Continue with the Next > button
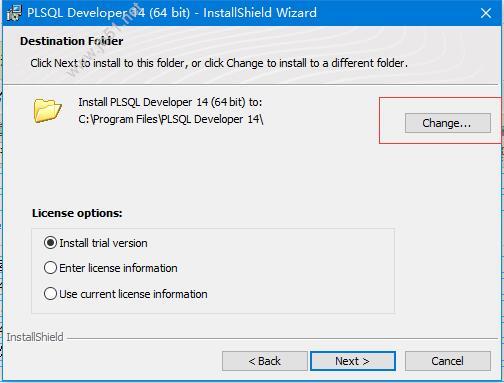Viewport: 504px width, 383px height. (x=353, y=361)
